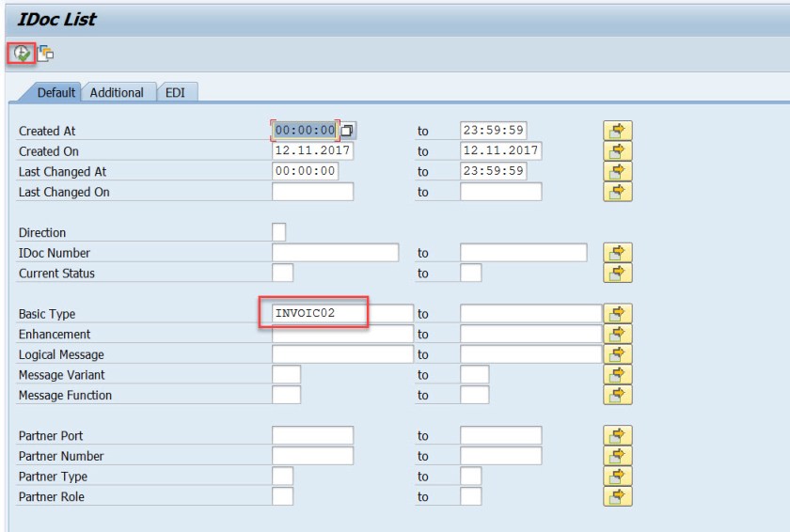
Task: Switch to the EDI tab
Action: tap(175, 93)
